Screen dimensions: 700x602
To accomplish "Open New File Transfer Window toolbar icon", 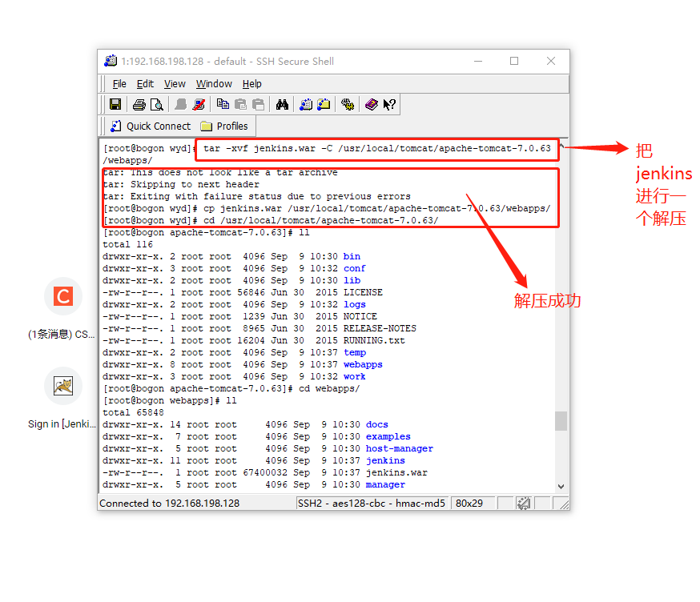I will pyautogui.click(x=324, y=104).
